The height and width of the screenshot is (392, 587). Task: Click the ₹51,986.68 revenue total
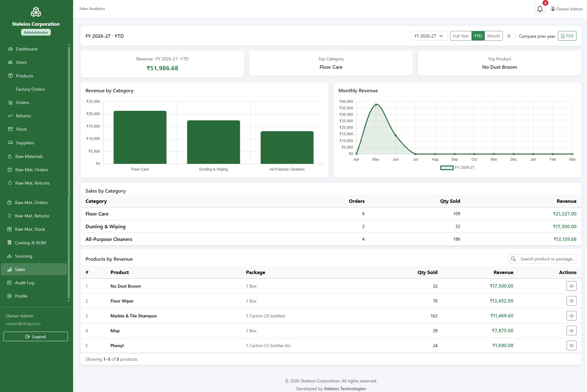click(x=162, y=68)
